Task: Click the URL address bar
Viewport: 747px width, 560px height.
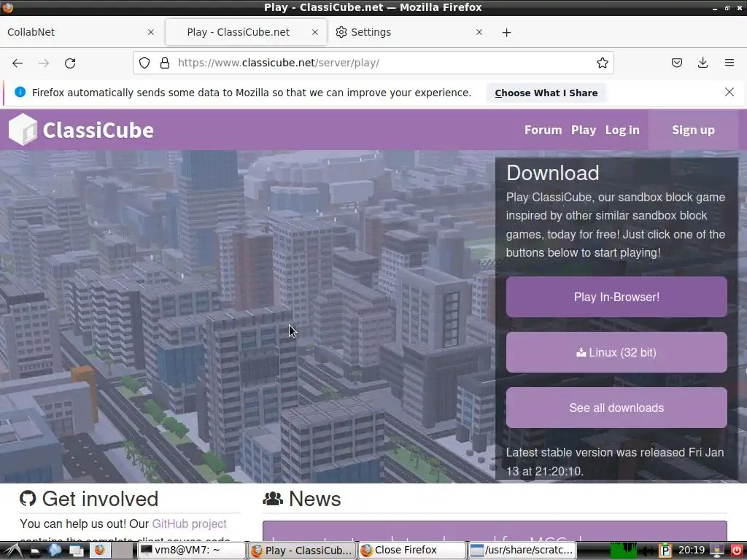Action: [x=373, y=63]
